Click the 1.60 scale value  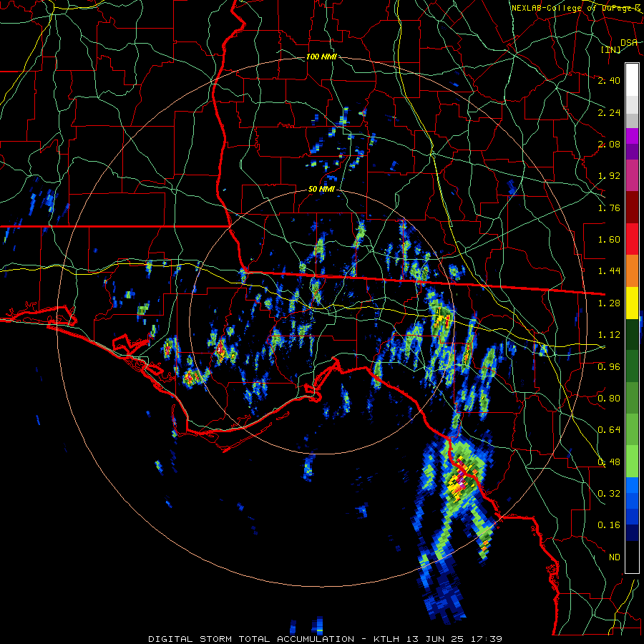click(x=609, y=240)
